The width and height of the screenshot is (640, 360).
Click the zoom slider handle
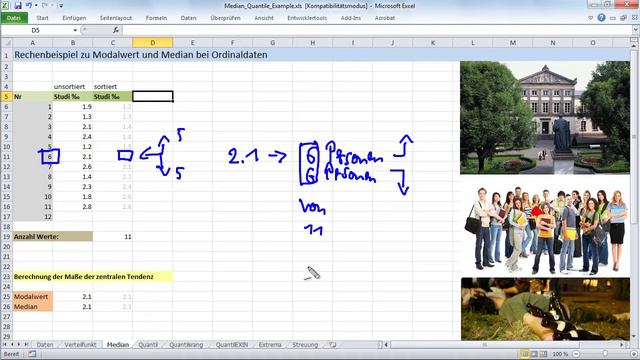pyautogui.click(x=605, y=354)
